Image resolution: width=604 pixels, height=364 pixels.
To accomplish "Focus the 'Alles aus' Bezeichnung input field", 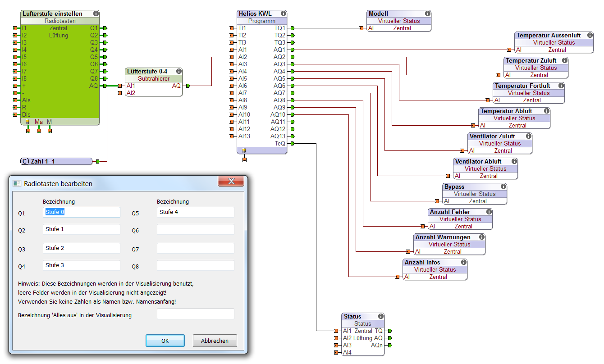I will coord(195,314).
